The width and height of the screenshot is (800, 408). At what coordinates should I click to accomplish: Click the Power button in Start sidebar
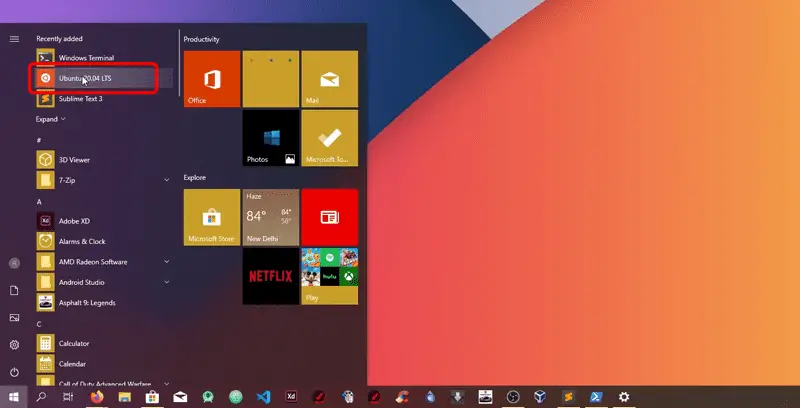[x=14, y=372]
